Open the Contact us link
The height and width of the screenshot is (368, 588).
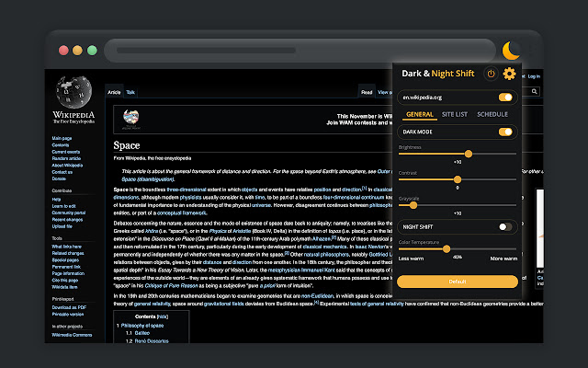point(62,172)
